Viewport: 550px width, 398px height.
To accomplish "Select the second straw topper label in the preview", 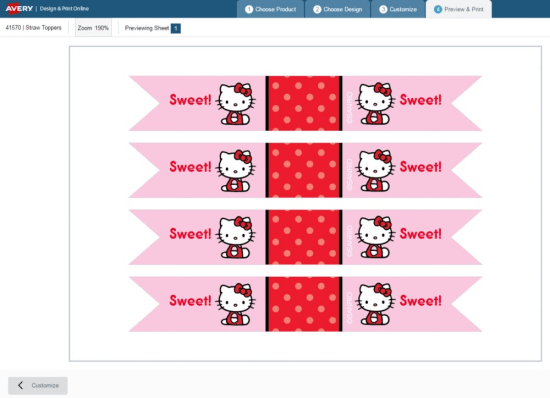I will (305, 170).
